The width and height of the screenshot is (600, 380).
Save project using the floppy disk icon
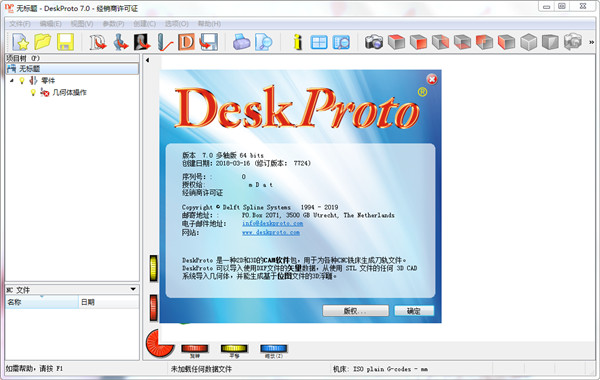click(65, 42)
